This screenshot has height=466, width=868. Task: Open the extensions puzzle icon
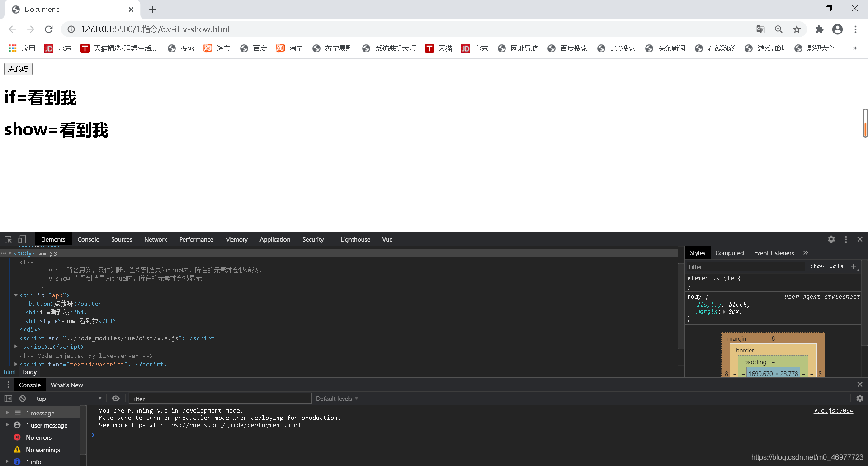click(x=819, y=29)
